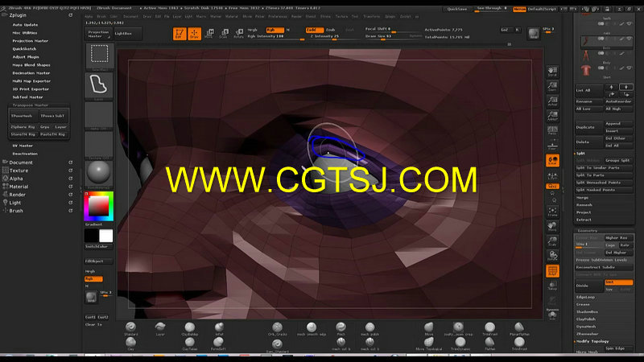The width and height of the screenshot is (644, 362).
Task: Click the Scroll canvas icon on right shelf
Action: [552, 72]
